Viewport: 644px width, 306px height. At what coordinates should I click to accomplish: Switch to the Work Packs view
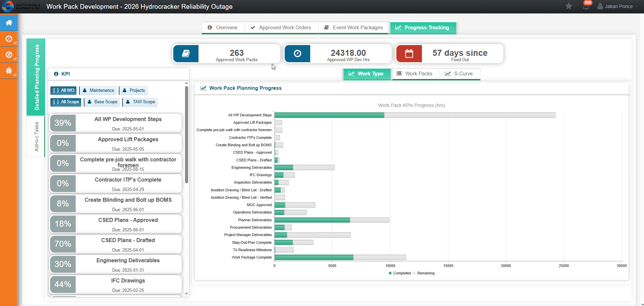415,74
